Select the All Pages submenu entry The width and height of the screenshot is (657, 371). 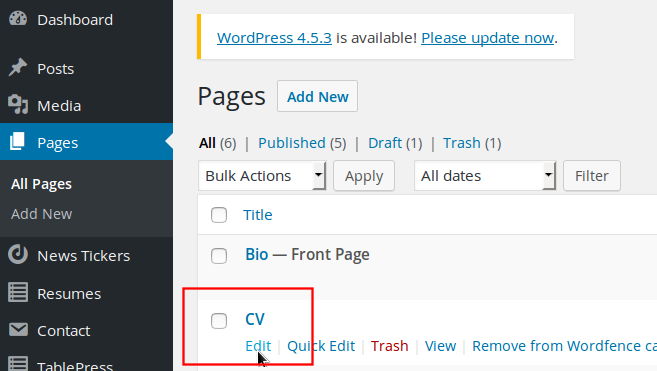point(41,184)
